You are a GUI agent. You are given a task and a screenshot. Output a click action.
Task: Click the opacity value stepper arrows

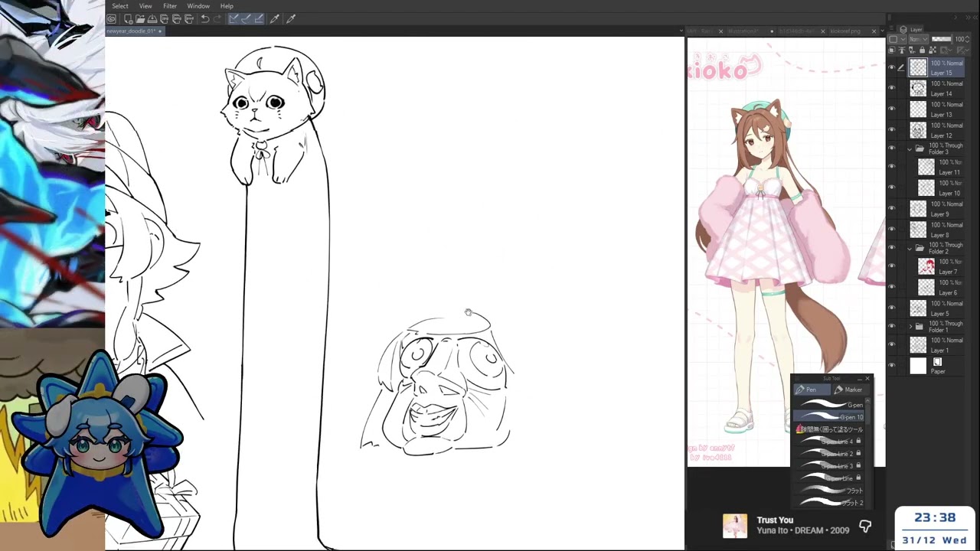coord(968,39)
